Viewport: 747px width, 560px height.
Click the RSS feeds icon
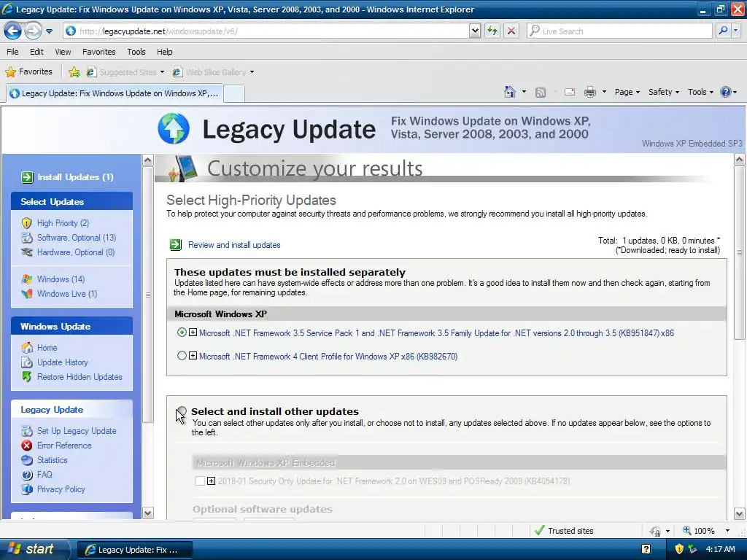click(x=541, y=93)
